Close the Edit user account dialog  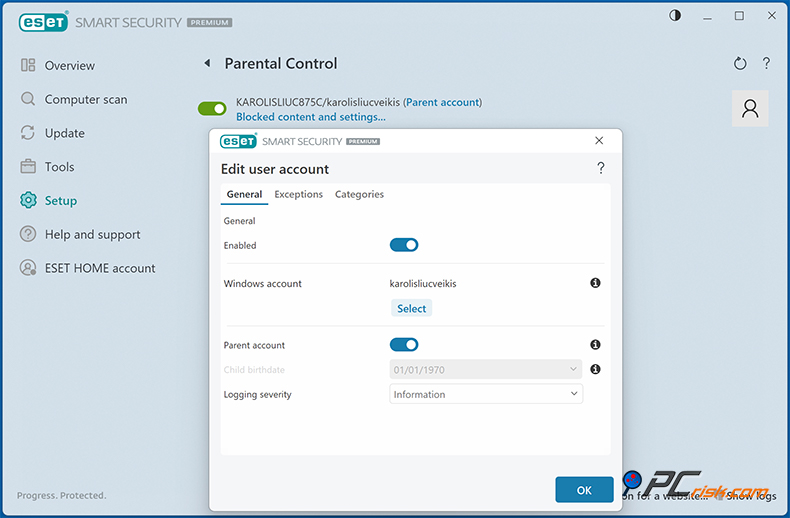click(599, 141)
